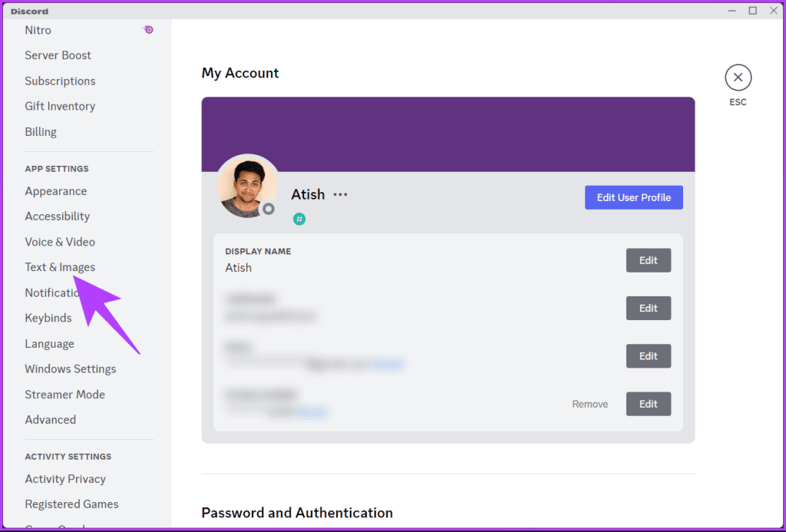Open Activity Privacy settings

65,478
